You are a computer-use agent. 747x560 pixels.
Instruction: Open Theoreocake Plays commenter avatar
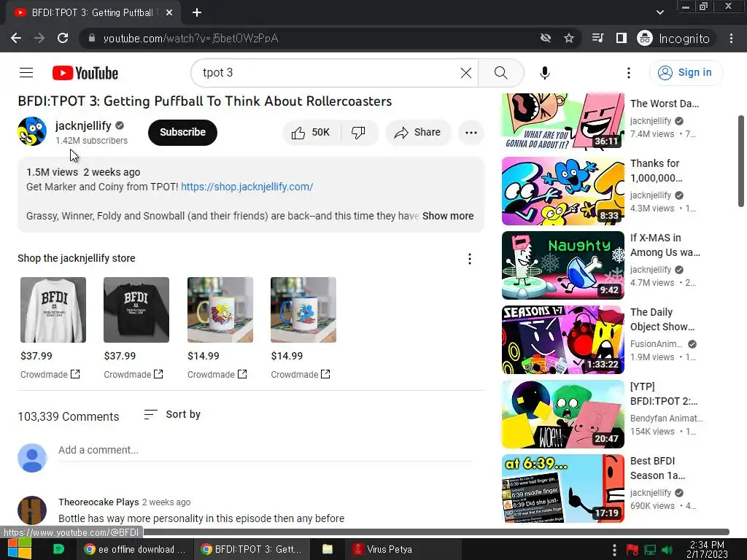[x=32, y=510]
